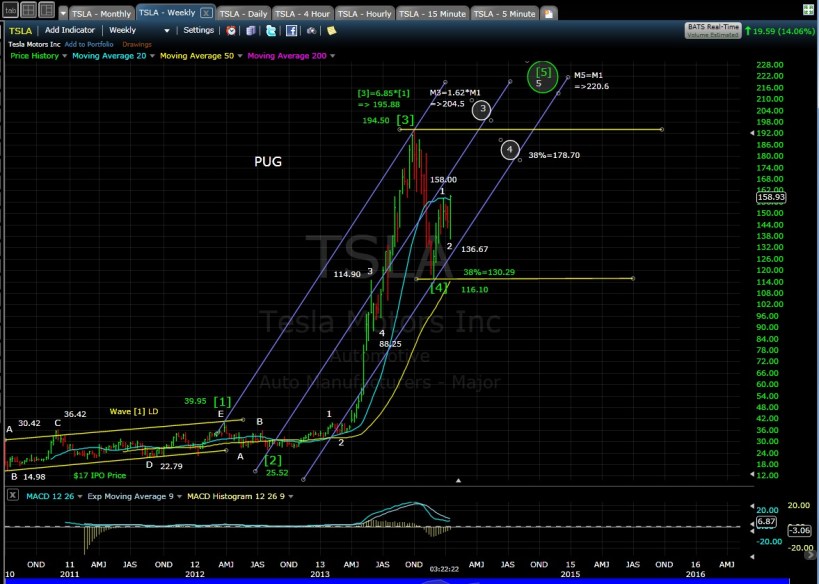Switch to the TSLA - Daily tab
Image resolution: width=819 pixels, height=584 pixels.
click(243, 14)
